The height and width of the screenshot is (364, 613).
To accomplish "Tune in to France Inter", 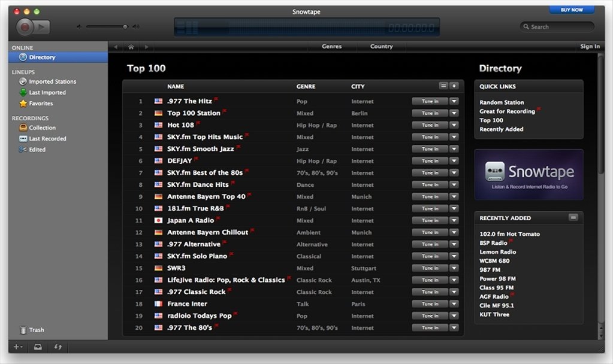I will pyautogui.click(x=430, y=304).
